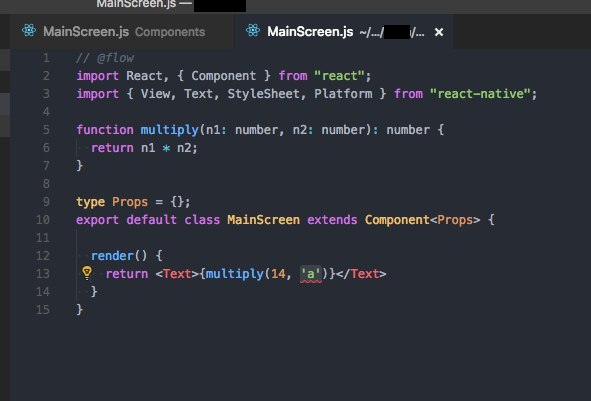Click the 'multiply' call on line 13
This screenshot has height=401, width=591.
click(x=234, y=274)
